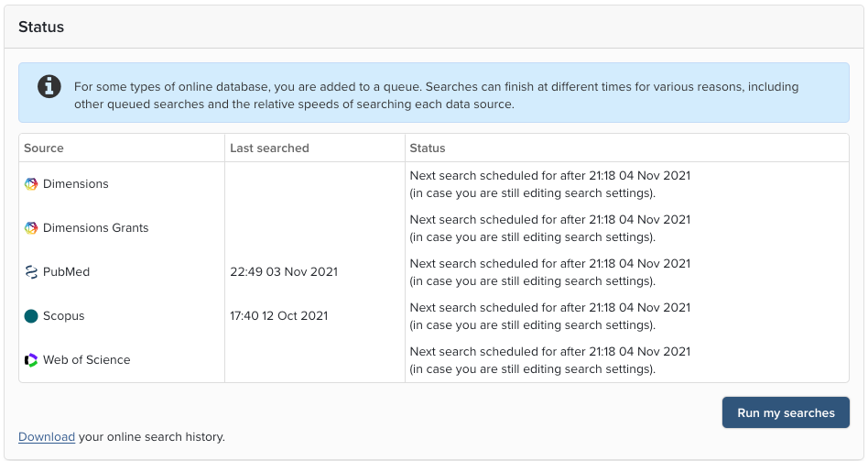Click the Dimensions Grants source icon
The image size is (868, 461).
click(31, 228)
